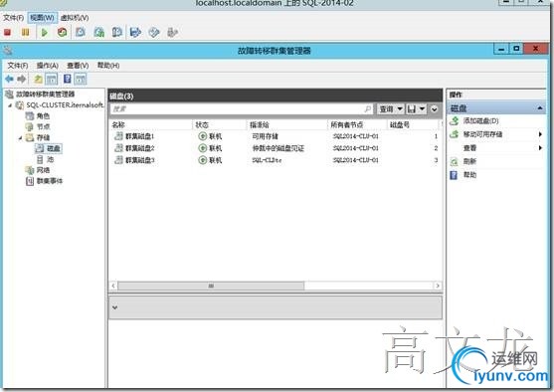Select the 角色 roles tree item
This screenshot has height=392, width=554.
pos(43,116)
